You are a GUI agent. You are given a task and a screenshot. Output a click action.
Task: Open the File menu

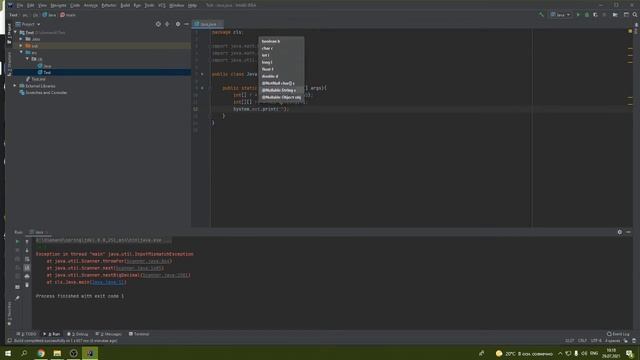point(20,5)
